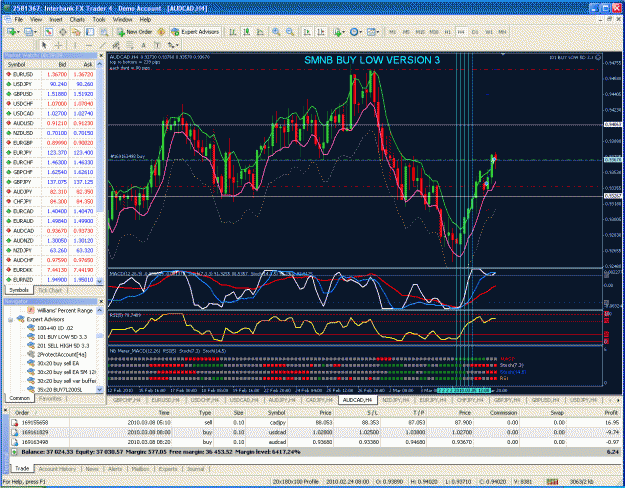Open the Periods dropdown arrow
625x488 pixels.
point(360,32)
